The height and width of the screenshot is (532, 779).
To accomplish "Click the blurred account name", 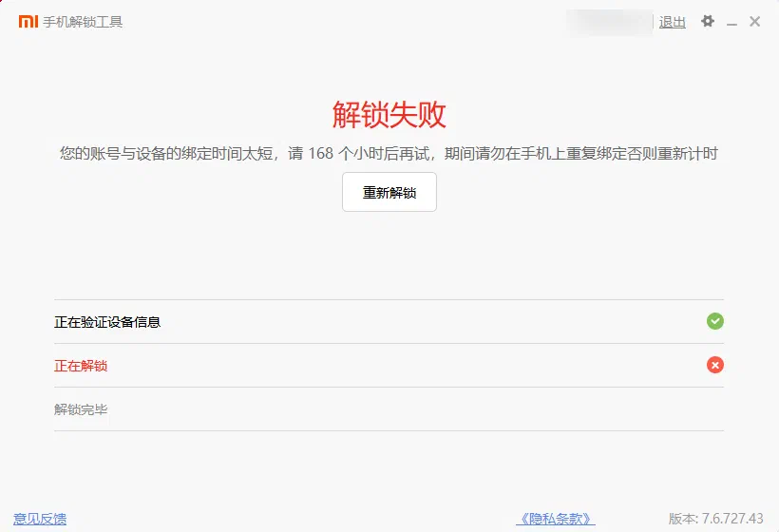I will point(609,21).
